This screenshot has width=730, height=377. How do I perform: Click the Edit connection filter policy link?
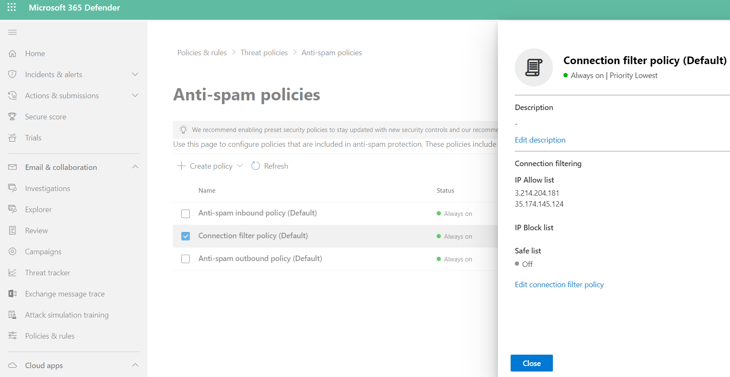point(559,284)
